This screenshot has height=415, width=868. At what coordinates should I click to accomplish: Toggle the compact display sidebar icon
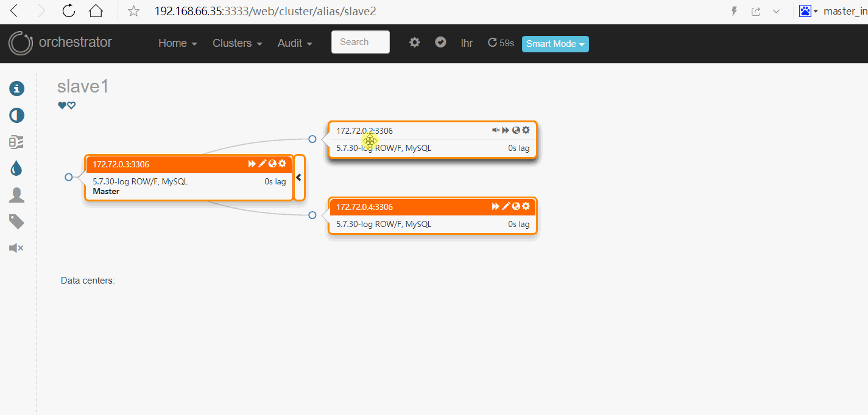point(16,115)
